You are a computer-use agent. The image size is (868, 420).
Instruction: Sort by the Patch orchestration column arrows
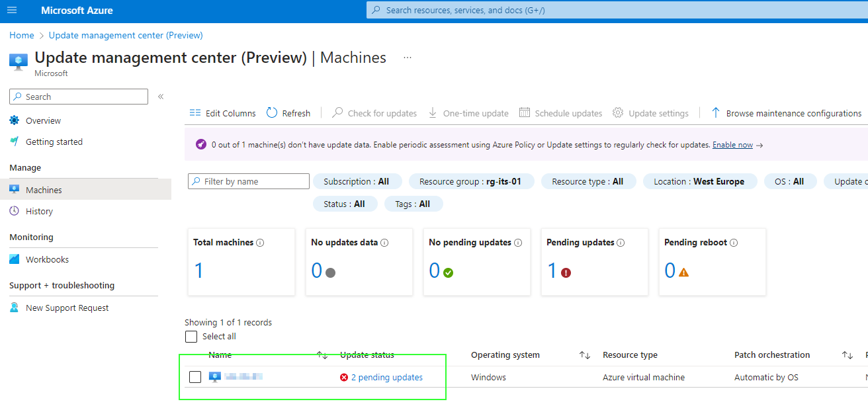tap(847, 355)
